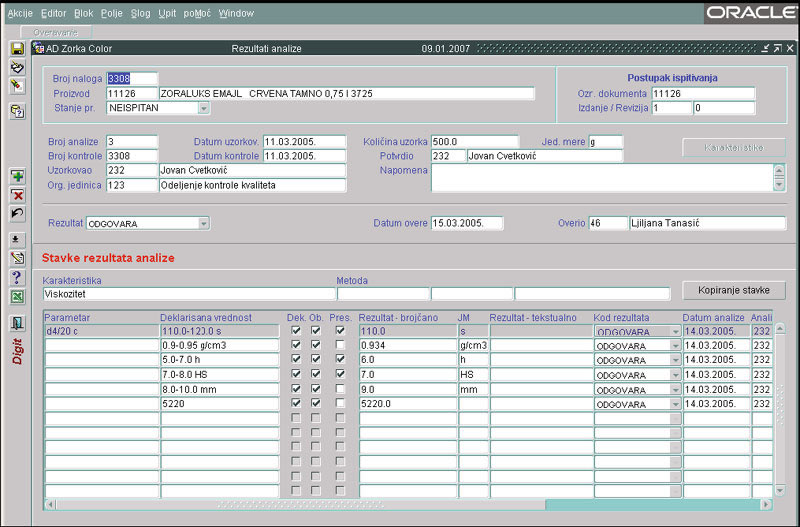800x527 pixels.
Task: Click product name ZORALUKS EMAJL field
Action: [346, 93]
